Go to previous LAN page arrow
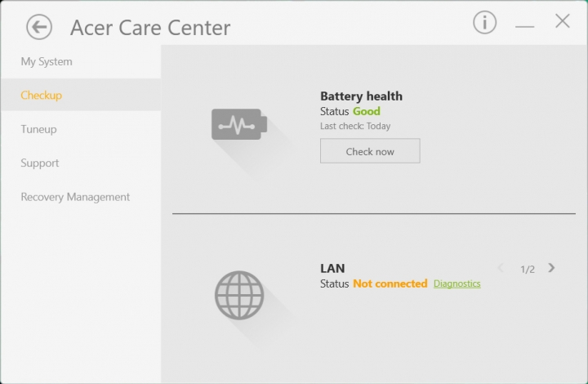 [501, 268]
